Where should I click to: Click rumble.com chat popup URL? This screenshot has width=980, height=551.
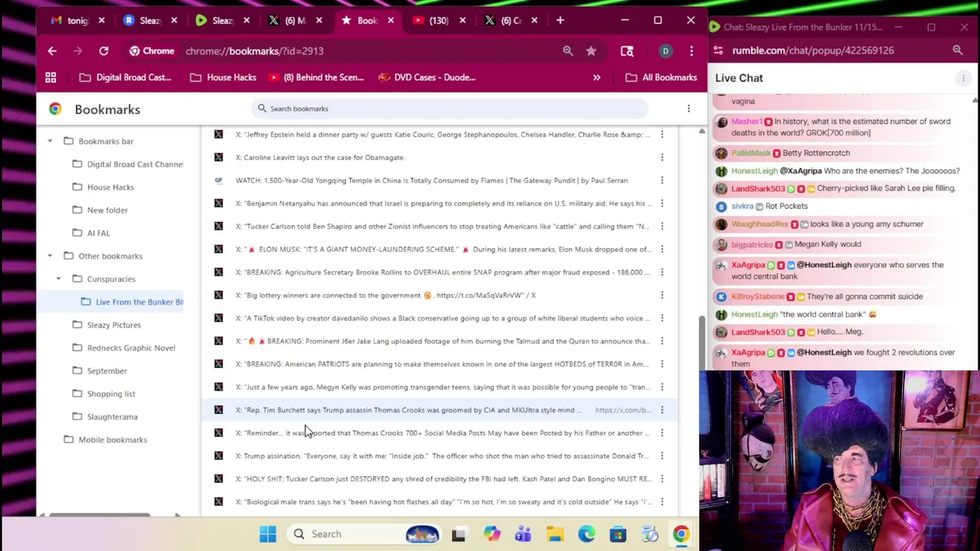point(813,51)
